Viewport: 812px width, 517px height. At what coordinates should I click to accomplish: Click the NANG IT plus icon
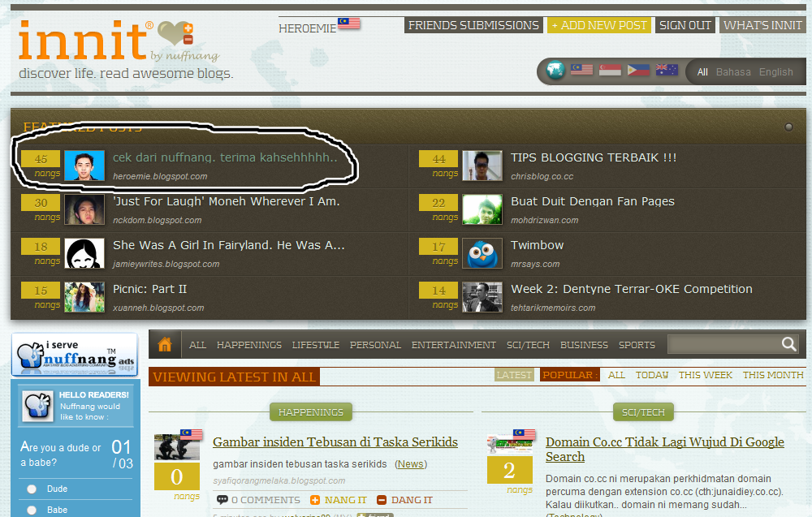315,500
